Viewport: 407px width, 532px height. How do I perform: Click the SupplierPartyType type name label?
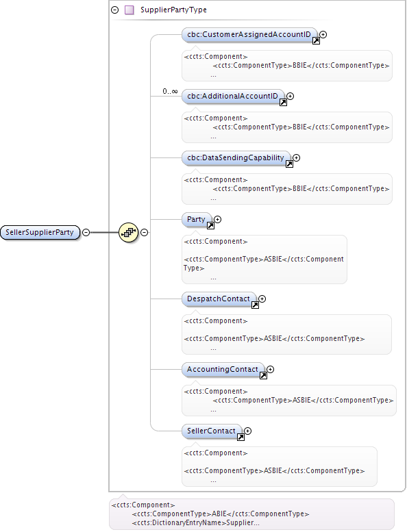[173, 10]
